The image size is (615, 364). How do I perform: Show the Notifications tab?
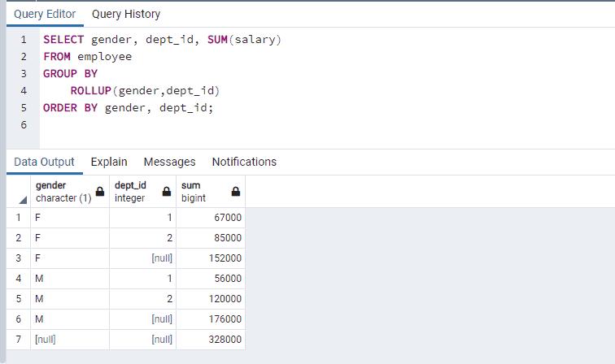[244, 162]
